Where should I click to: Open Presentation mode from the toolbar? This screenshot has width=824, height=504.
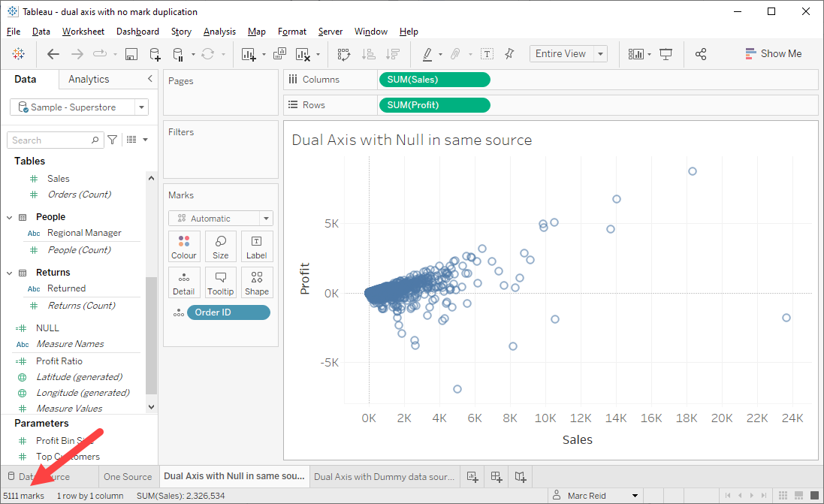666,54
